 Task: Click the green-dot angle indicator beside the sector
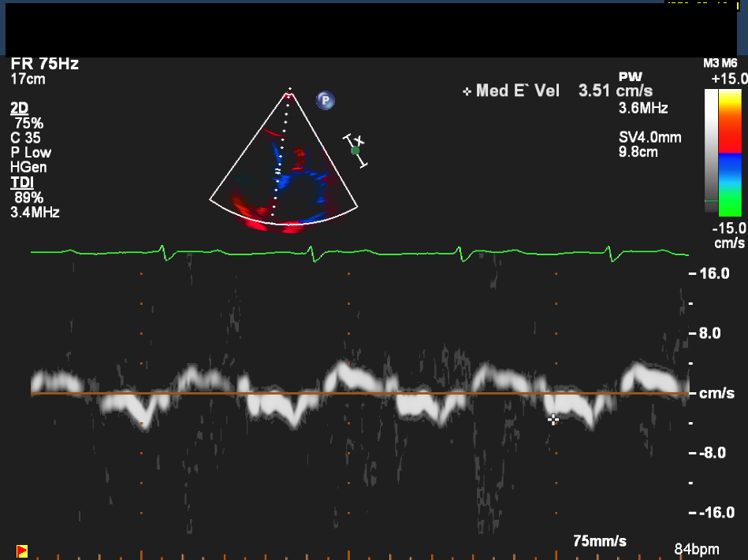[355, 150]
